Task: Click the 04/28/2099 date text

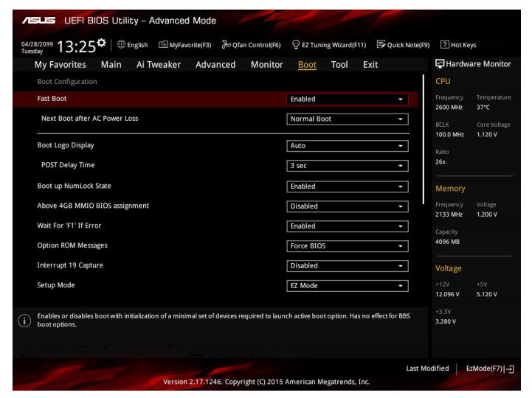Action: (37, 44)
